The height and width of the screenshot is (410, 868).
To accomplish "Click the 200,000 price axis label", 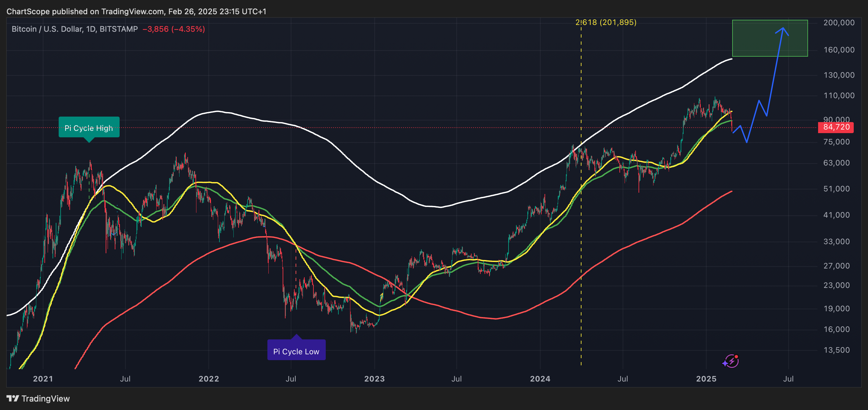I will point(839,23).
